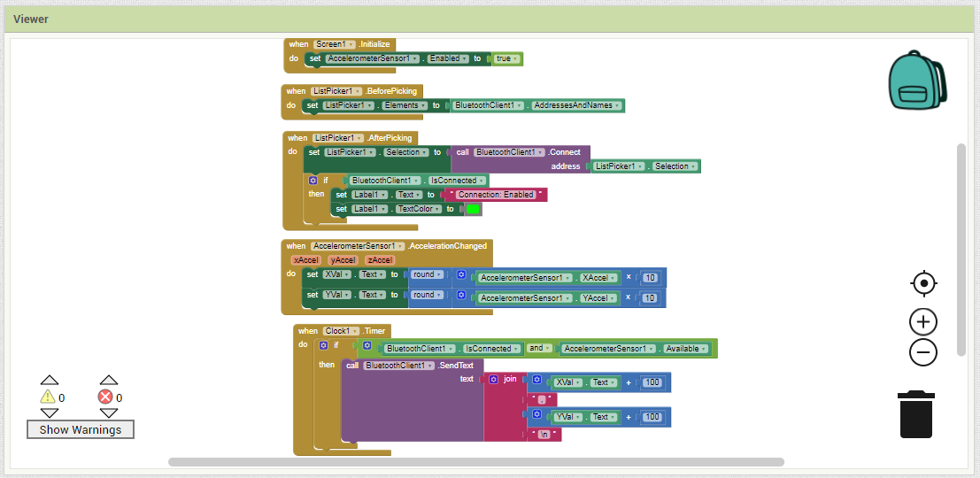Select the 'when Screen1.Initialize' block header

[339, 44]
